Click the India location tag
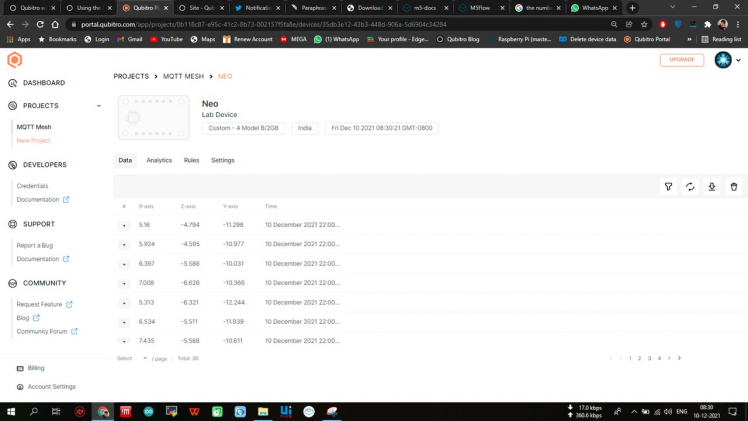The height and width of the screenshot is (421, 748). pyautogui.click(x=305, y=128)
